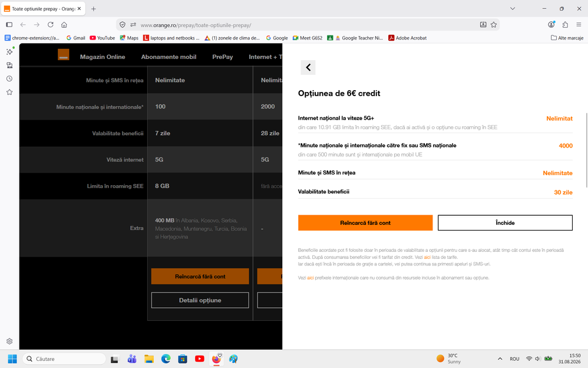Open the aici link for prefixele internaționale
The image size is (588, 368).
click(310, 278)
